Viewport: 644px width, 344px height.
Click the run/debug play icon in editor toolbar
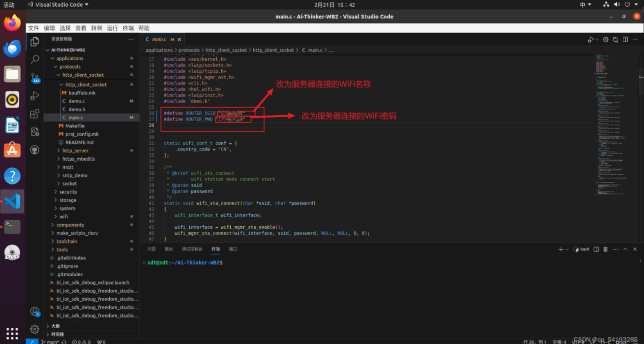pos(591,40)
